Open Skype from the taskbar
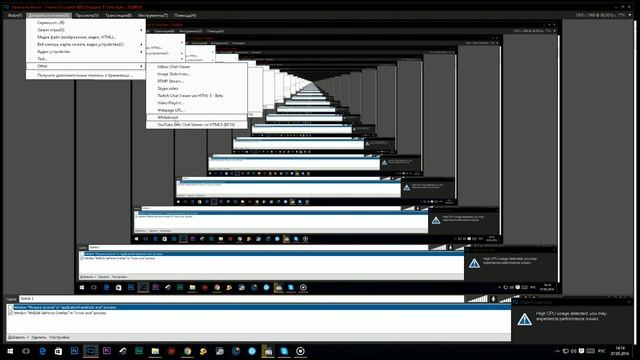This screenshot has width=640, height=360. pyautogui.click(x=284, y=351)
